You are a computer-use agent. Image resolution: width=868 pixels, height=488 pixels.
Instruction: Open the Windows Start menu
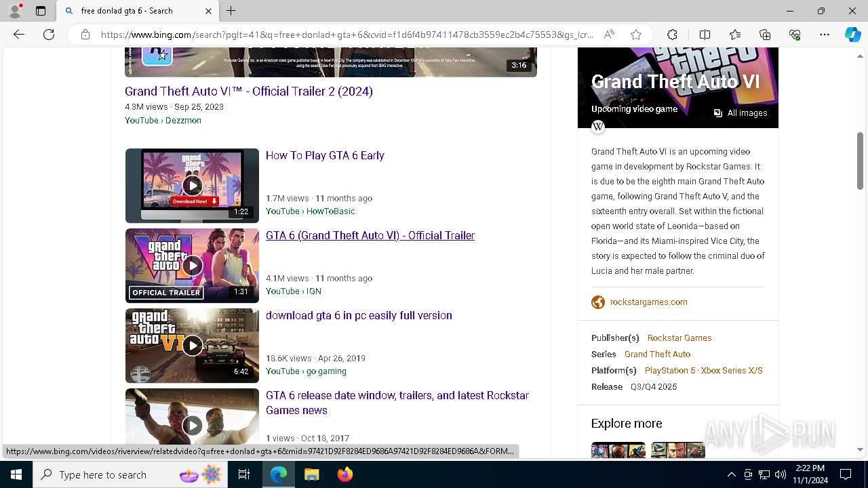point(16,474)
